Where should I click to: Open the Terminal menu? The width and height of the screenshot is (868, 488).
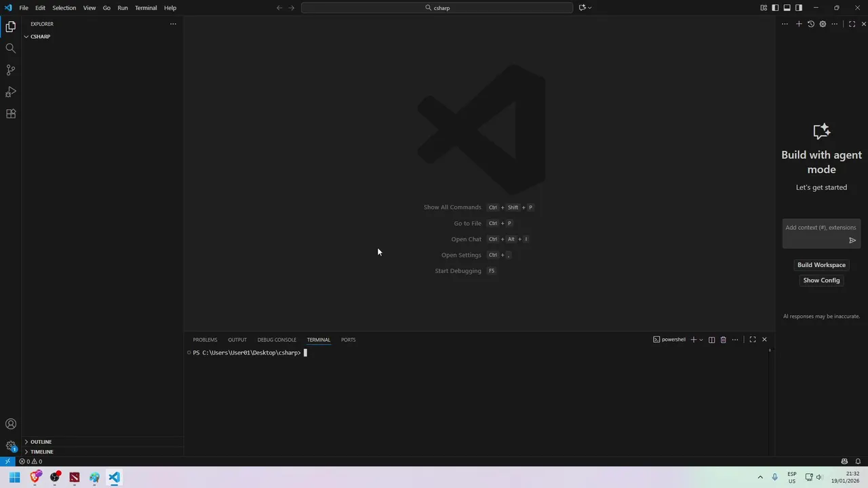[x=146, y=7]
